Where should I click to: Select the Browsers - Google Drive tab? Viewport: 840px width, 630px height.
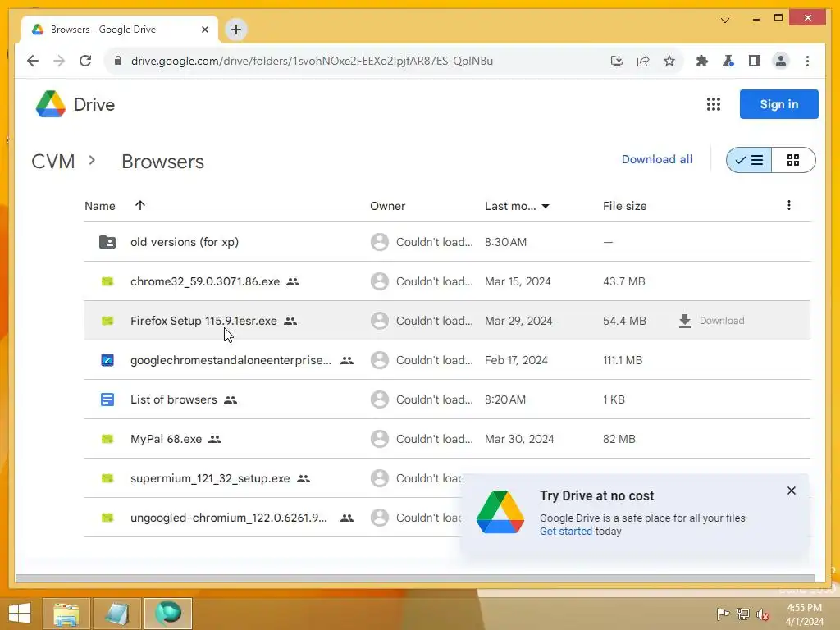[x=120, y=30]
